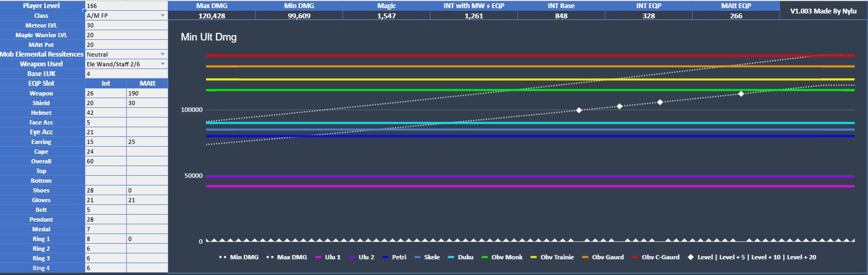The image size is (868, 275).
Task: Select the Weapon MAtt cell showing 190
Action: [x=147, y=93]
